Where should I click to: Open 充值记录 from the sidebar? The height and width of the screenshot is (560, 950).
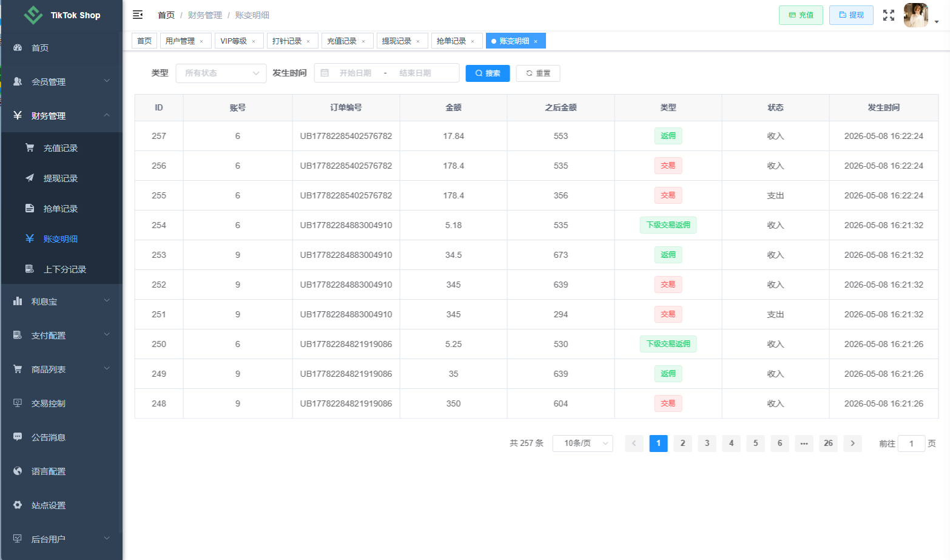pyautogui.click(x=62, y=148)
